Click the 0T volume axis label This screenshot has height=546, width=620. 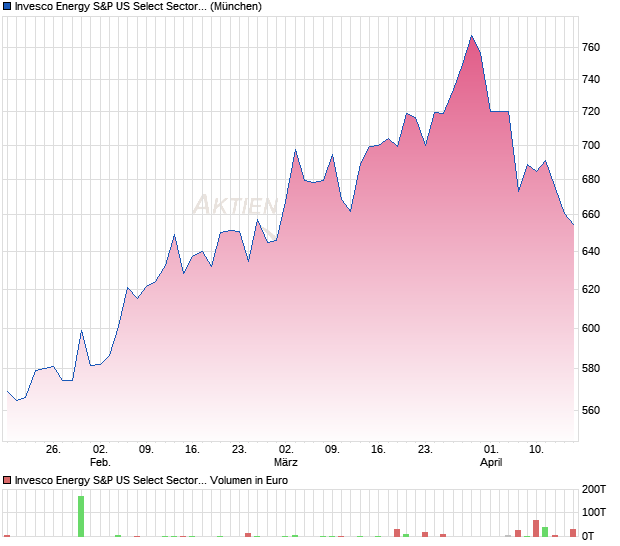click(x=588, y=536)
